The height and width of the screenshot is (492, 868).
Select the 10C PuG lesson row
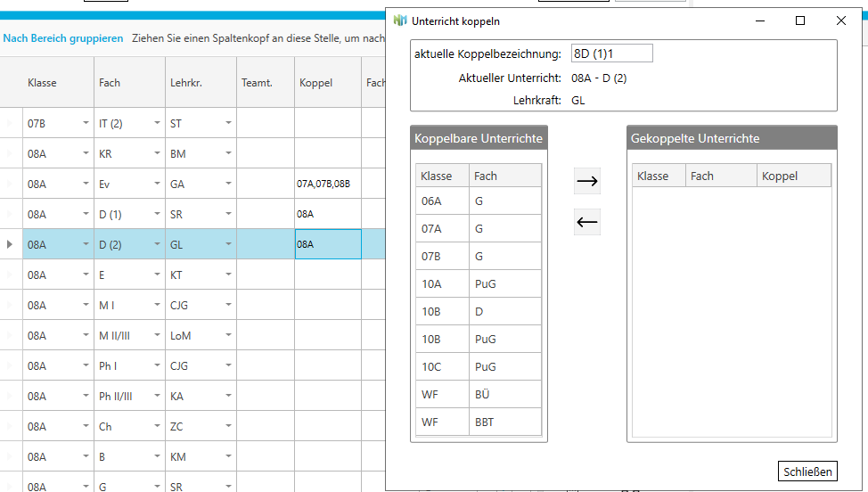coord(478,366)
